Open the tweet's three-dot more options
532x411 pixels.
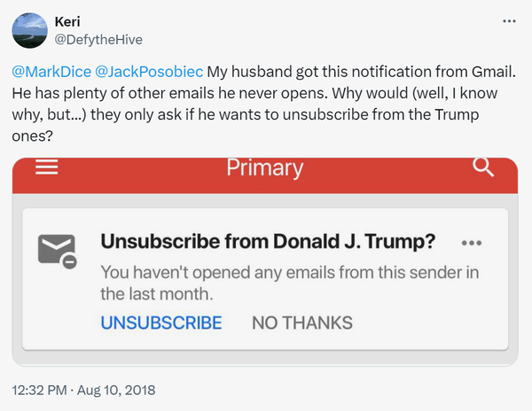tap(509, 21)
